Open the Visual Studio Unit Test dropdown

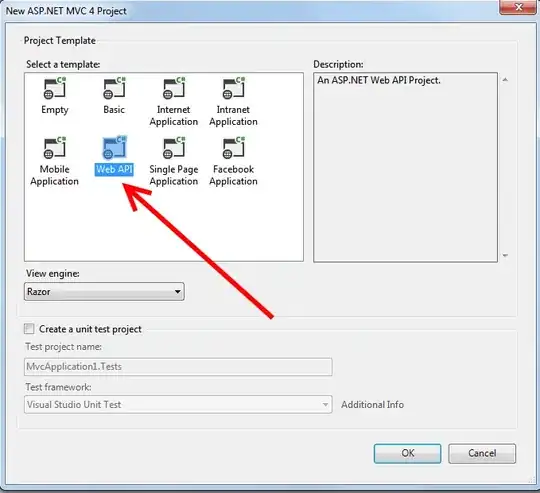coord(178,405)
